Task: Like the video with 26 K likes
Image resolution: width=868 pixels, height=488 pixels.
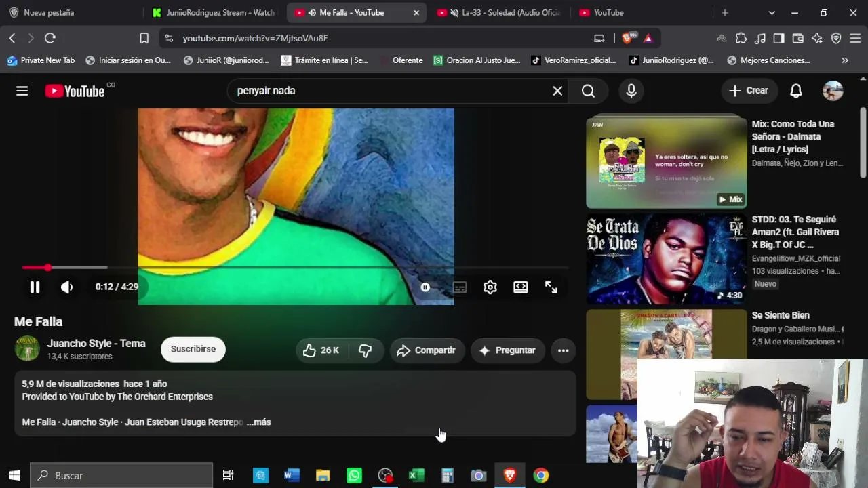Action: pos(321,350)
